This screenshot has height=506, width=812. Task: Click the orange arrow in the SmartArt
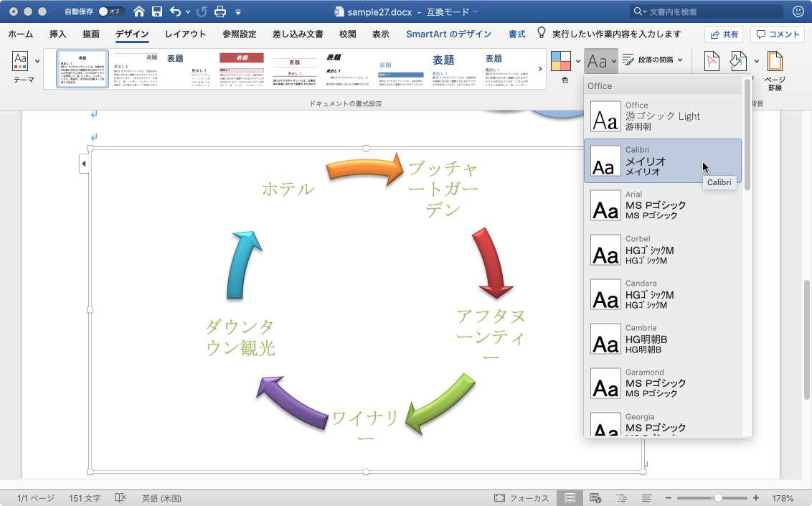click(x=364, y=169)
